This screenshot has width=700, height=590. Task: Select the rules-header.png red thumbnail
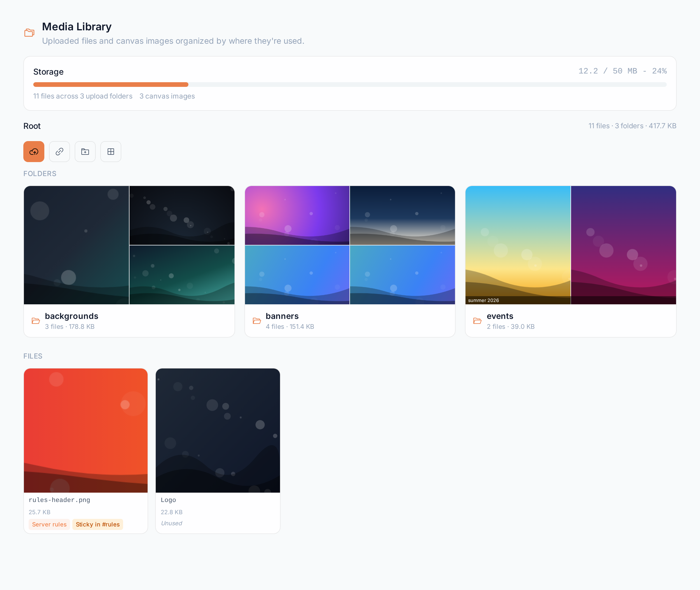click(x=86, y=431)
